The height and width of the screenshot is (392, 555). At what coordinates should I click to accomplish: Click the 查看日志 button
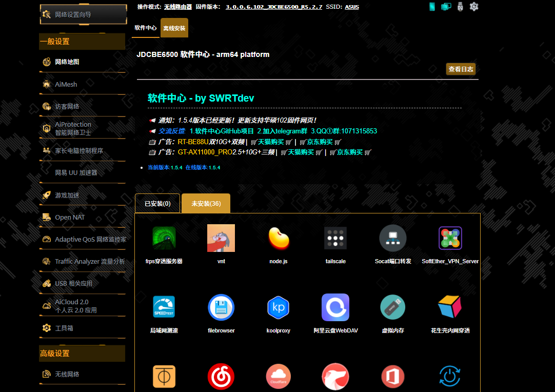[x=461, y=69]
